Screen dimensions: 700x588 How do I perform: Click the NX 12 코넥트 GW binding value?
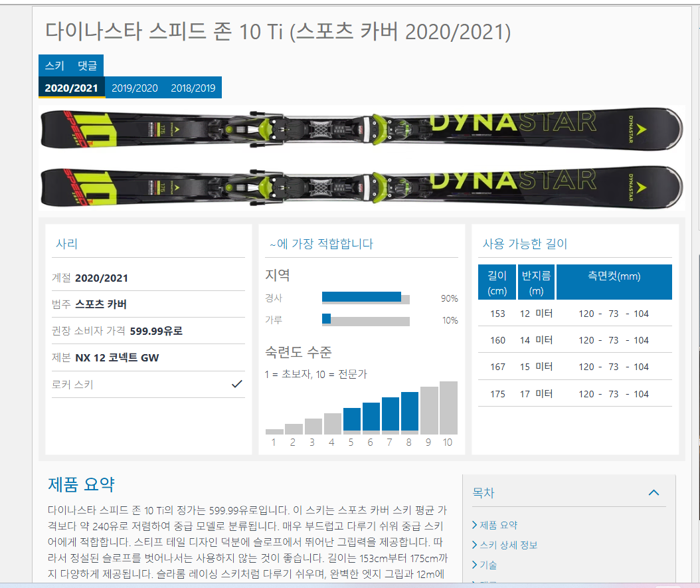117,357
